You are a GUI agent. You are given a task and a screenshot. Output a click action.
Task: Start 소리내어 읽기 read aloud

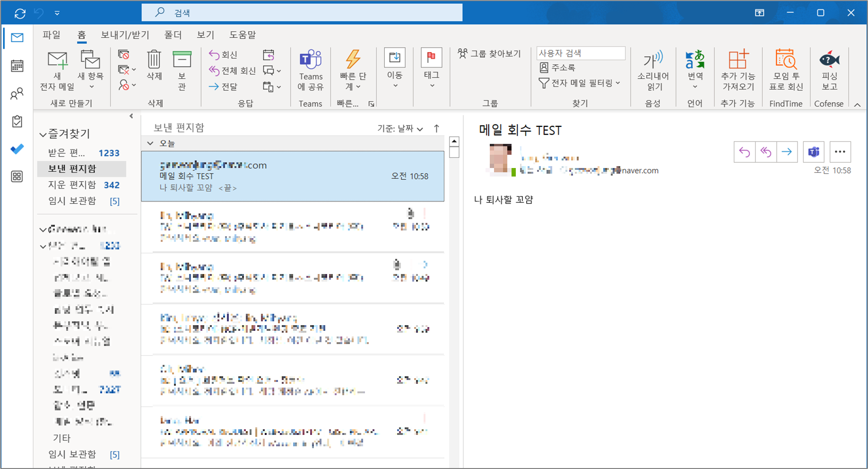[x=653, y=70]
